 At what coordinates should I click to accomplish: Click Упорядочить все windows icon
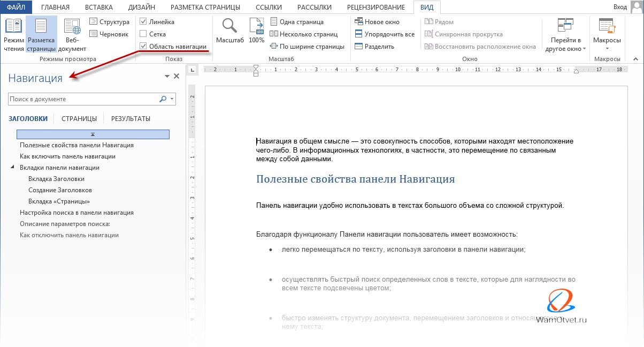358,34
